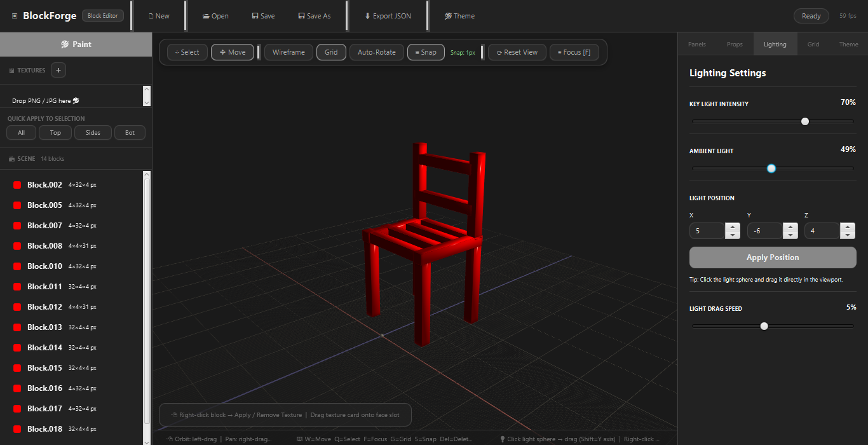Screen dimensions: 868x445
Task: Click the Ambient Light slider handle
Action: click(x=771, y=168)
